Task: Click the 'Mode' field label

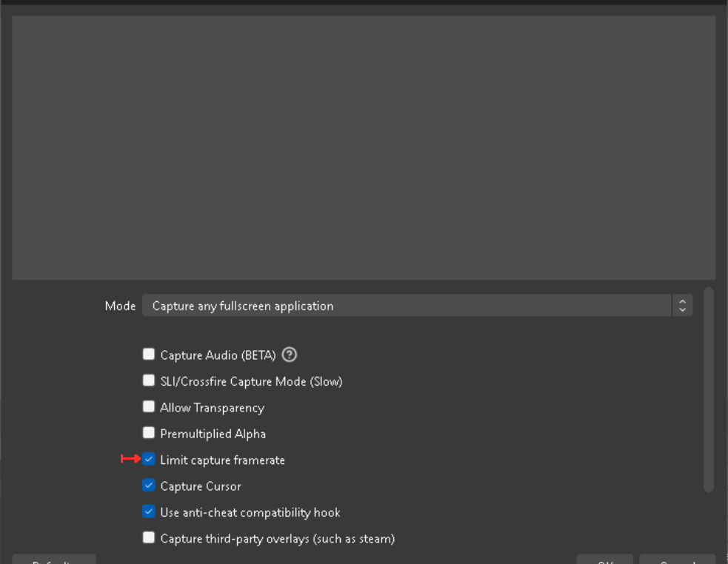Action: click(x=120, y=306)
